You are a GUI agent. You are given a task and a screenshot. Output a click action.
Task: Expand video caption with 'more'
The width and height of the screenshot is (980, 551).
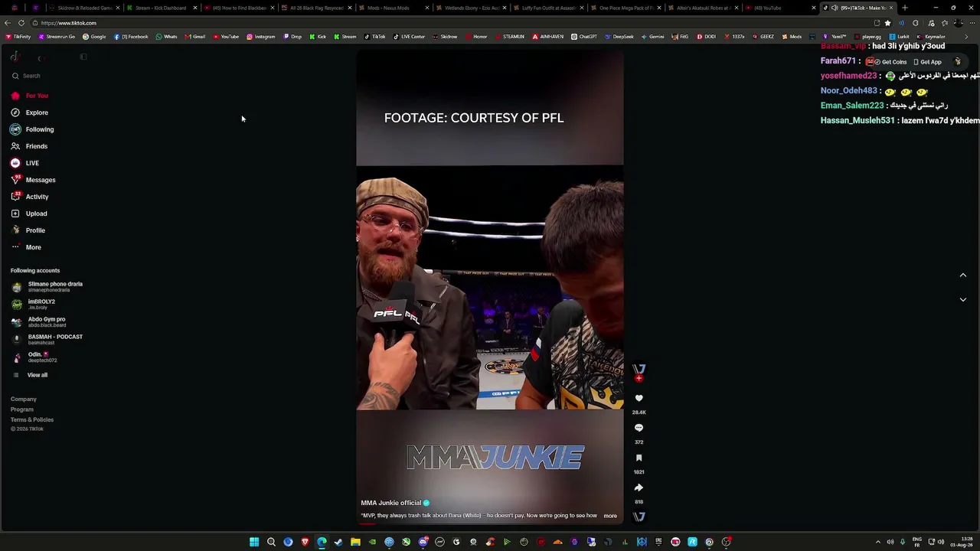[610, 516]
